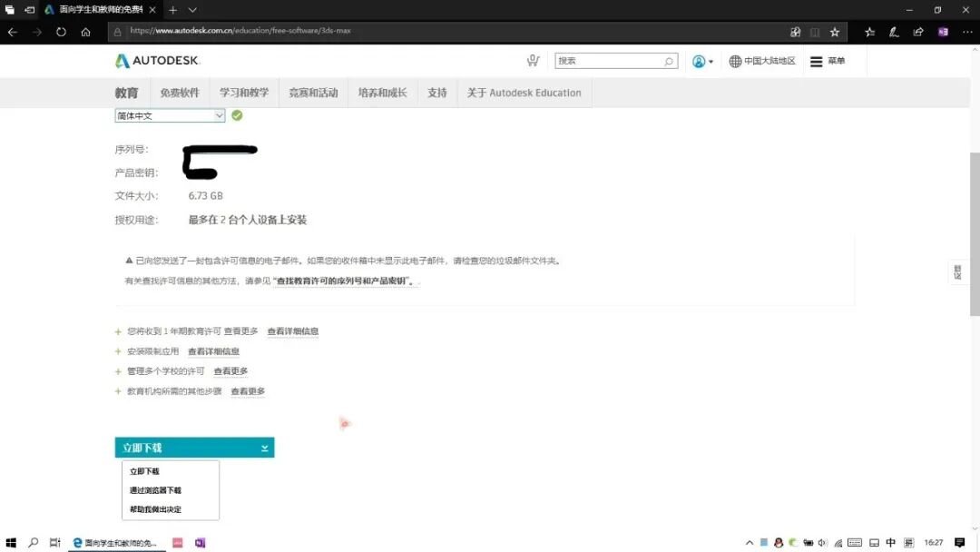The width and height of the screenshot is (980, 552).
Task: Click OneNote extension icon in toolbar
Action: (x=943, y=32)
